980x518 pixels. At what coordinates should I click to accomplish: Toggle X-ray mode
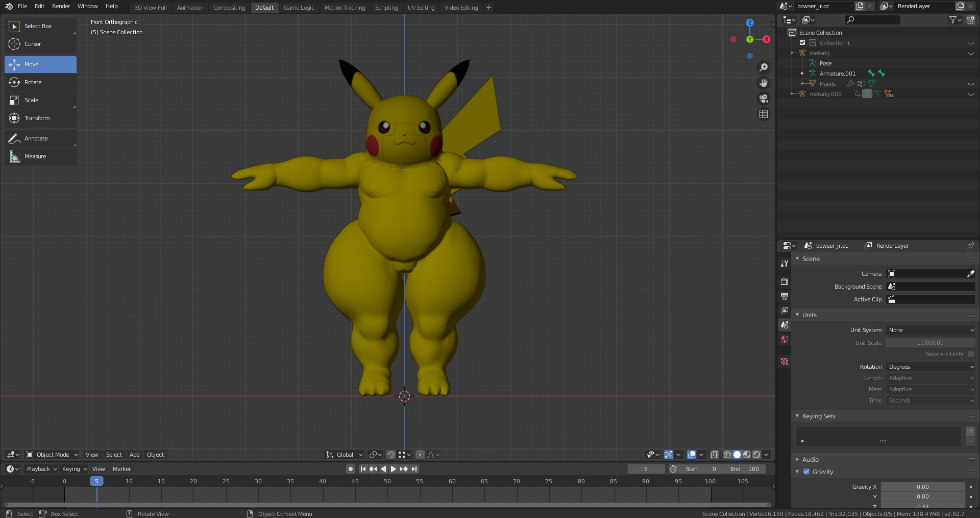coord(715,455)
